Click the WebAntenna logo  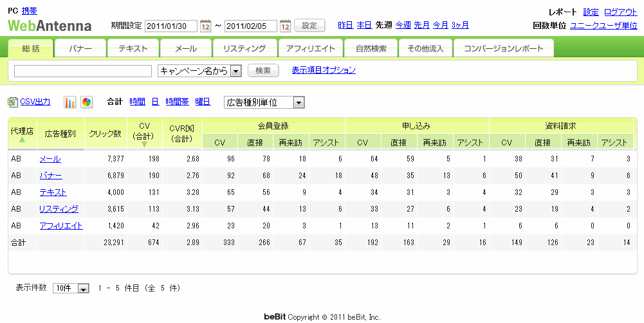[50, 26]
